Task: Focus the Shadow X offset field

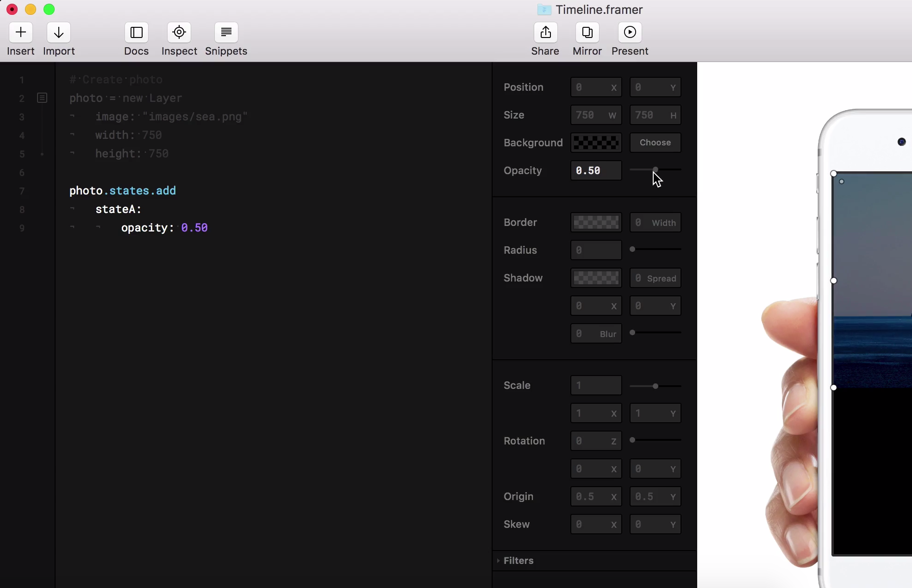Action: click(596, 306)
